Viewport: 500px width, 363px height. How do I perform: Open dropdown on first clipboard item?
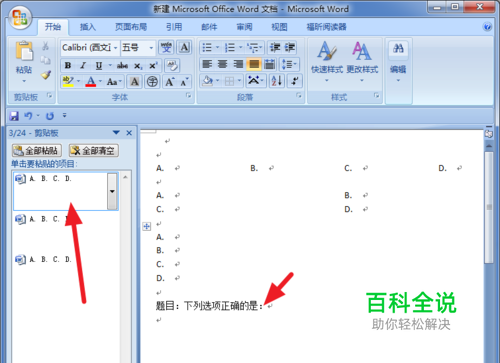pyautogui.click(x=112, y=191)
